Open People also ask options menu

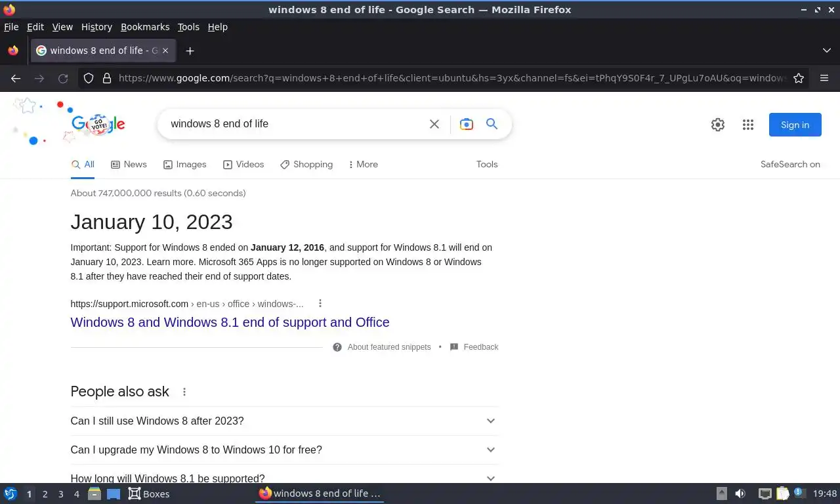click(x=184, y=392)
